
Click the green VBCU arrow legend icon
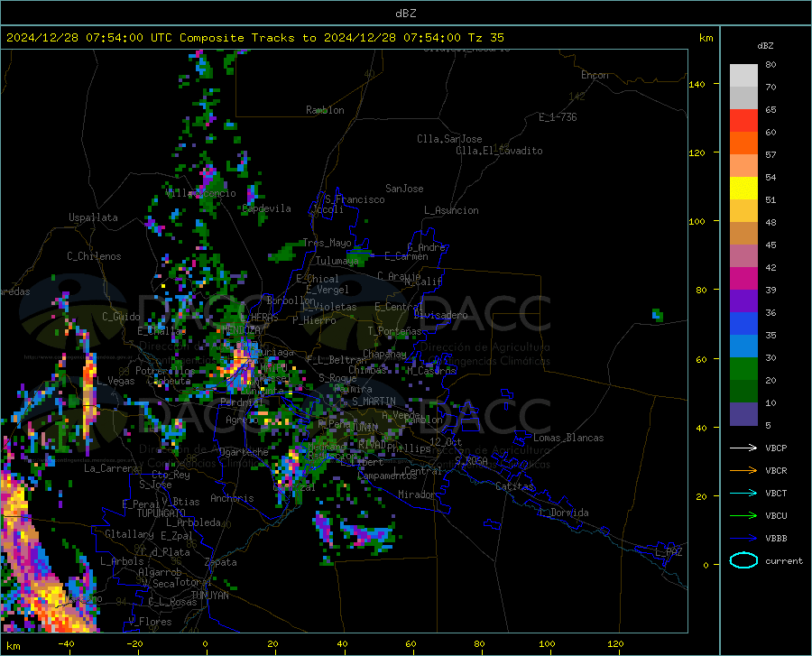tap(743, 516)
